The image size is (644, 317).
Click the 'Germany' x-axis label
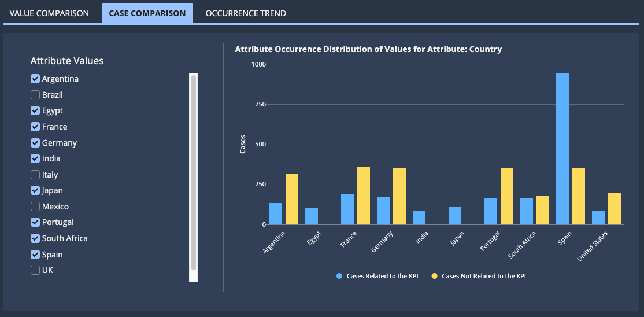click(382, 242)
